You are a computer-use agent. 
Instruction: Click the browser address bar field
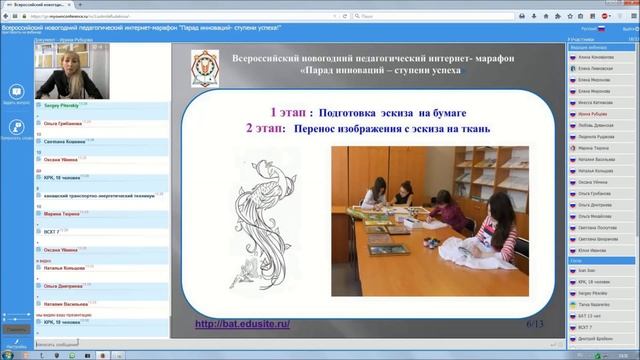180,16
